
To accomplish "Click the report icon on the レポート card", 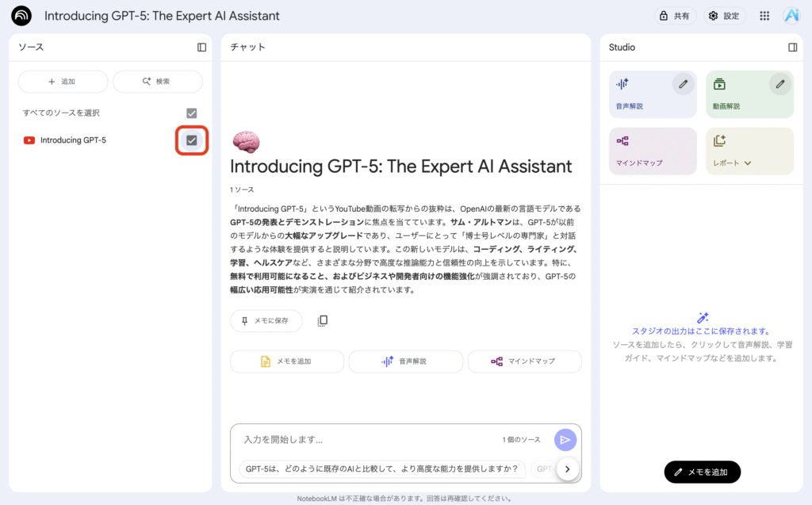I will pos(719,140).
